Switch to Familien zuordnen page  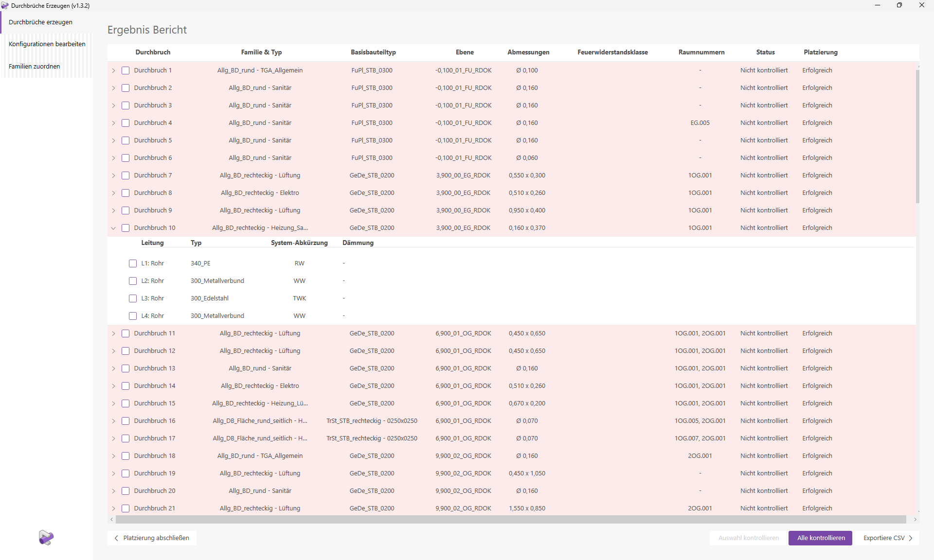click(x=35, y=67)
